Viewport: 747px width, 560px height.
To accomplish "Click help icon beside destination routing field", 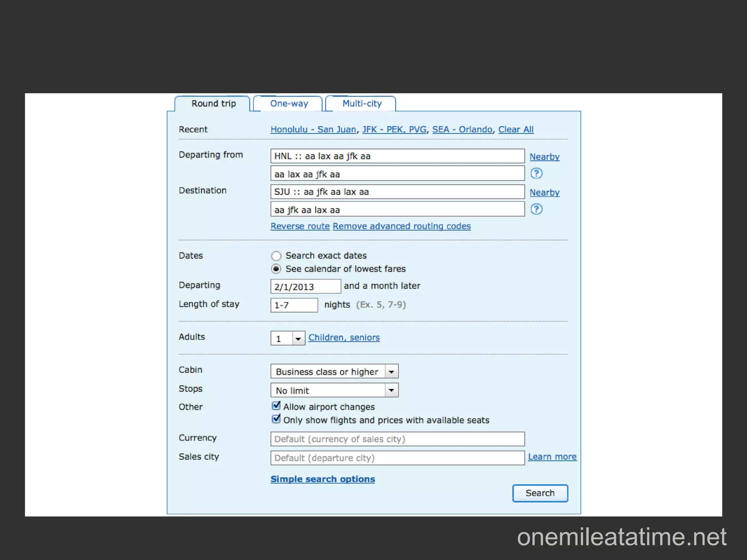I will [536, 209].
